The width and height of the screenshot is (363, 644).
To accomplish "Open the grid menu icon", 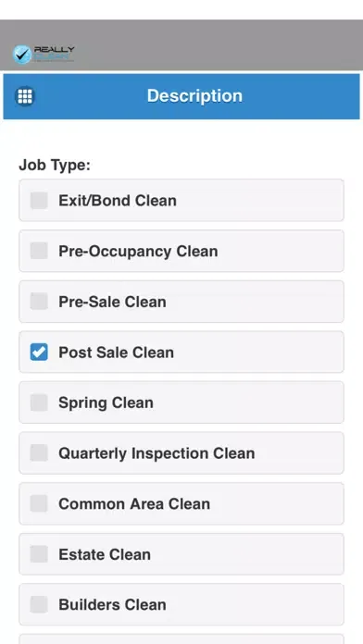I will [x=25, y=96].
